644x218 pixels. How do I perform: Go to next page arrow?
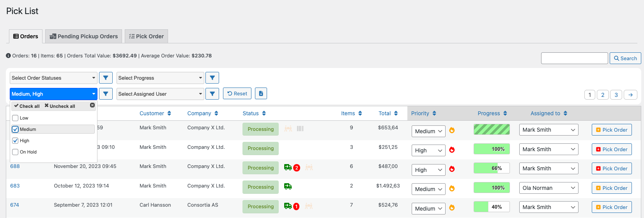tap(630, 95)
